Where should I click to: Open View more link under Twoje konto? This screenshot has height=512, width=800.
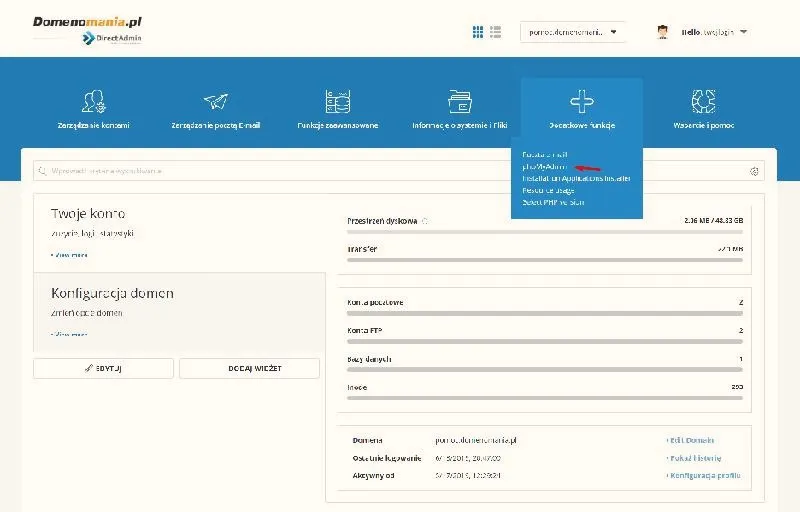(69, 254)
